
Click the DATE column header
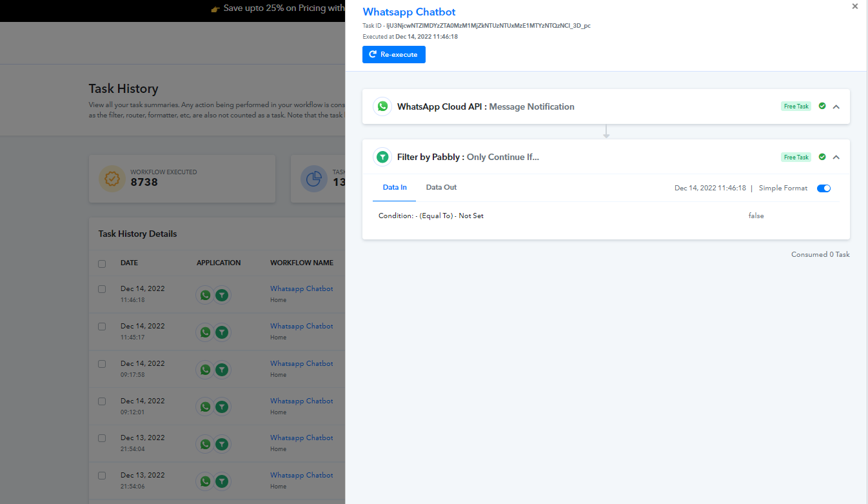tap(129, 263)
